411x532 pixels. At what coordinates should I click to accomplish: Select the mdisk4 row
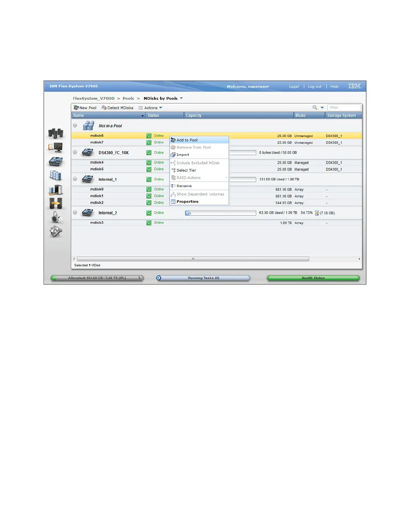(x=217, y=163)
